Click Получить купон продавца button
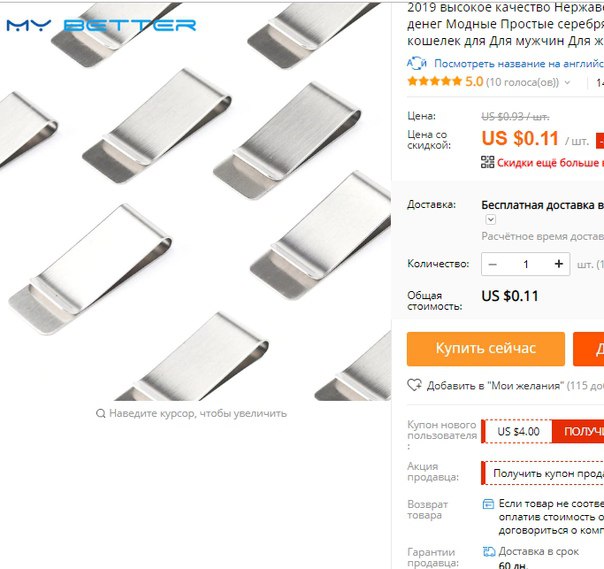This screenshot has width=604, height=569. click(x=543, y=473)
